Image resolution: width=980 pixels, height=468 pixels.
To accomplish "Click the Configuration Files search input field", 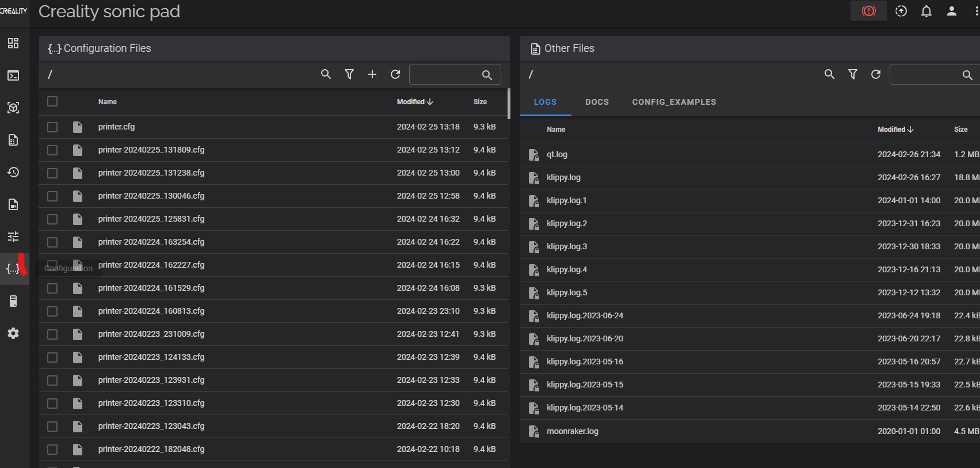I will [x=444, y=75].
